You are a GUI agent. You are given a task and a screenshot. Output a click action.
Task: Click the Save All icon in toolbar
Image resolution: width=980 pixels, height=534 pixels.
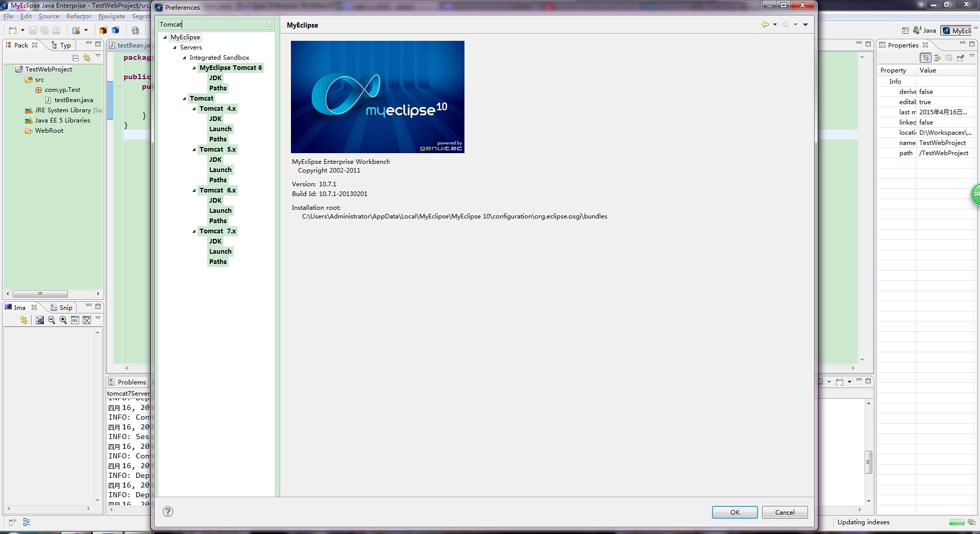[44, 31]
